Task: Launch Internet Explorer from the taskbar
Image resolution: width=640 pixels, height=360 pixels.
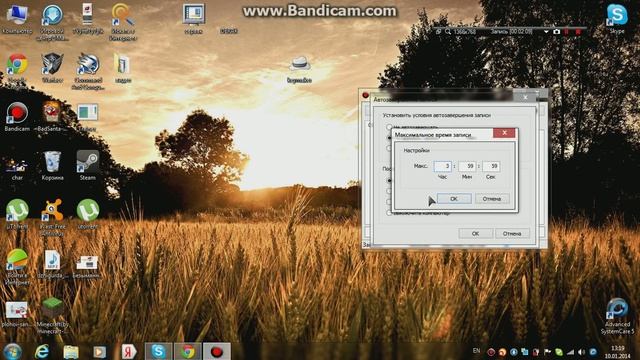Action: tap(42, 351)
